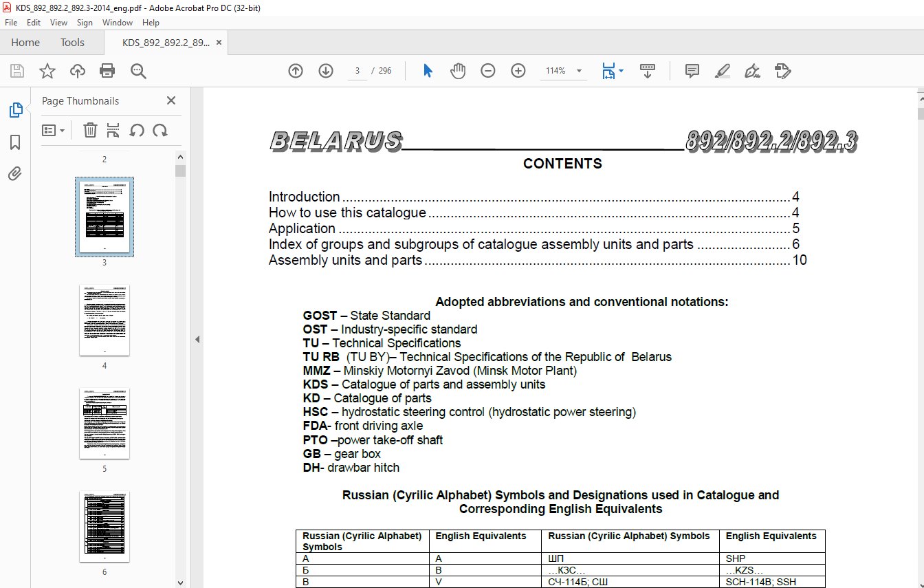The height and width of the screenshot is (588, 924).
Task: Open the Sign menu
Action: [x=85, y=23]
